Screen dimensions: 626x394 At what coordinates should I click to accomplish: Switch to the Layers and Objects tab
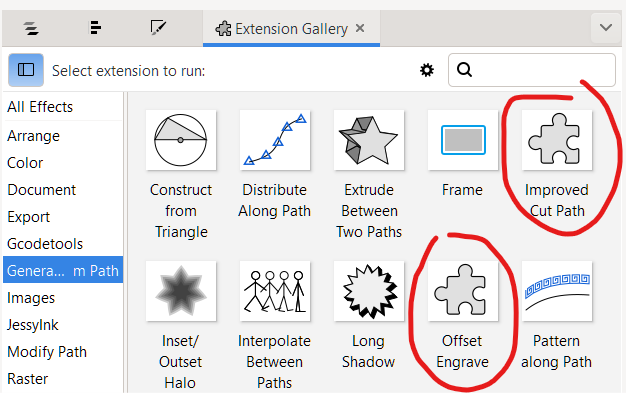tap(31, 28)
